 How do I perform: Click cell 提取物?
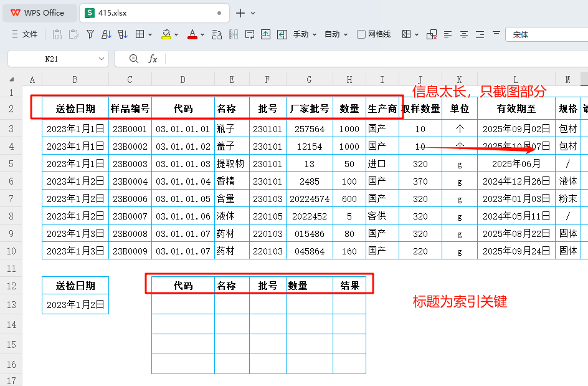[232, 164]
